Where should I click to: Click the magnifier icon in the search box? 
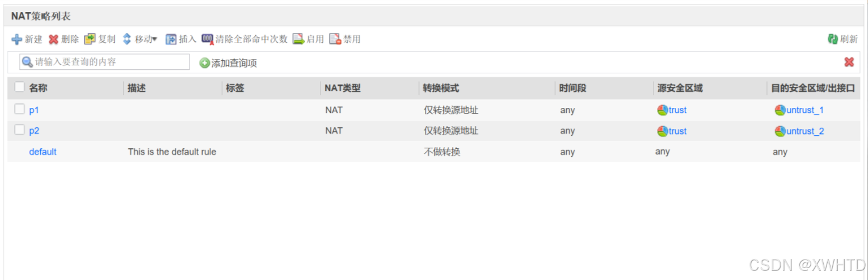coord(27,62)
